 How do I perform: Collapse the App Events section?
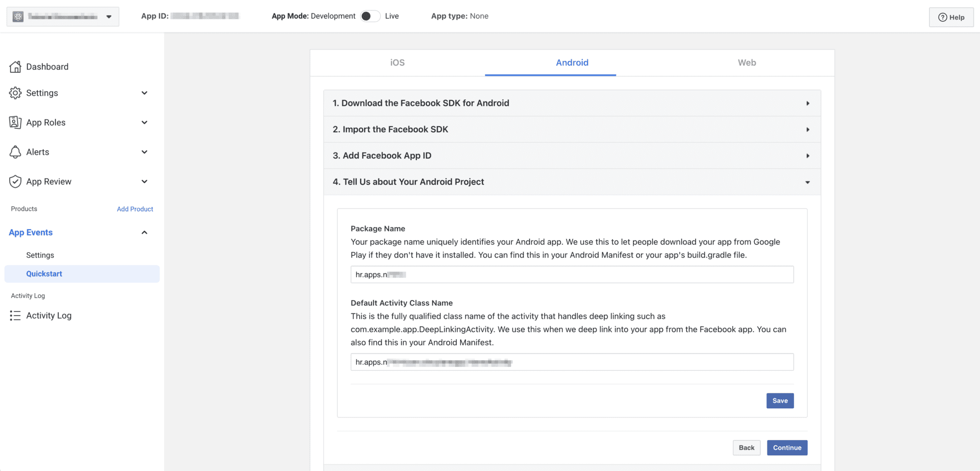click(x=144, y=232)
